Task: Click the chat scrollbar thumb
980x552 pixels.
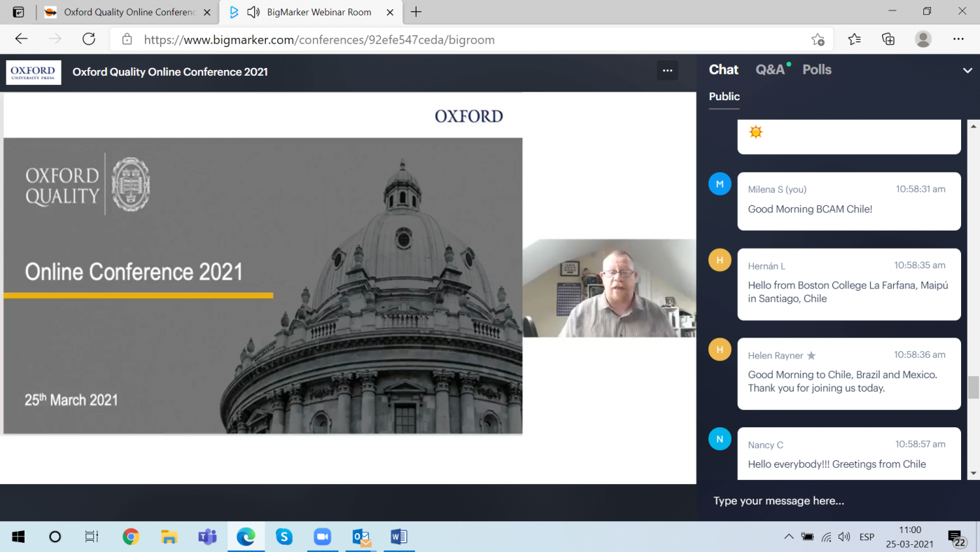Action: (973, 387)
